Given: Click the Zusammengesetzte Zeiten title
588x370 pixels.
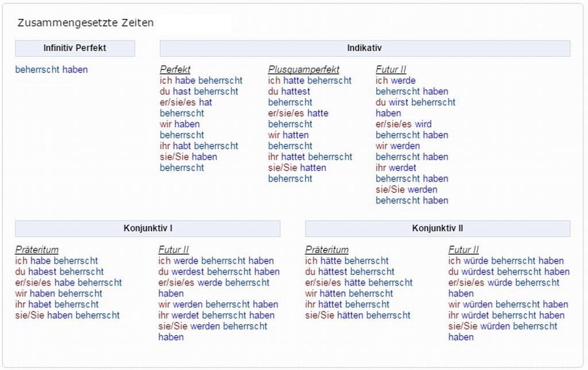Looking at the screenshot, I should [x=86, y=24].
